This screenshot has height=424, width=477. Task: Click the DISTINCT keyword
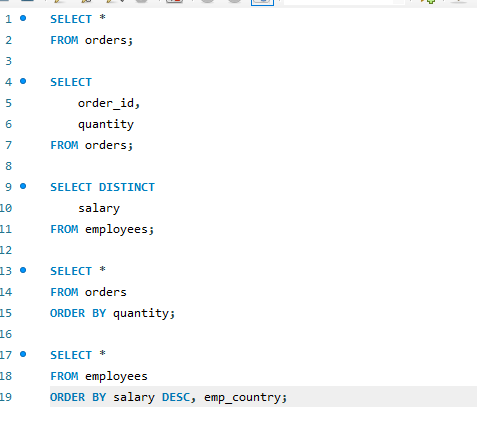coord(127,187)
